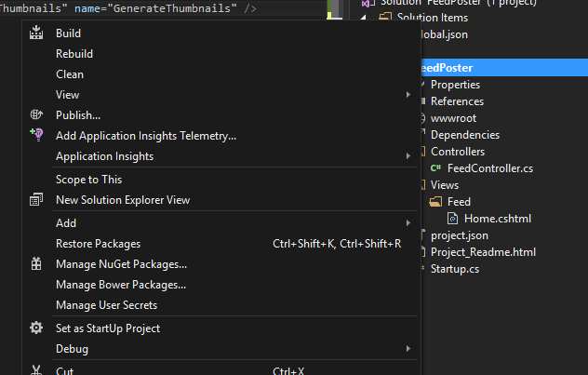Click the Manage NuGet Packages icon
This screenshot has width=588, height=375.
click(36, 264)
